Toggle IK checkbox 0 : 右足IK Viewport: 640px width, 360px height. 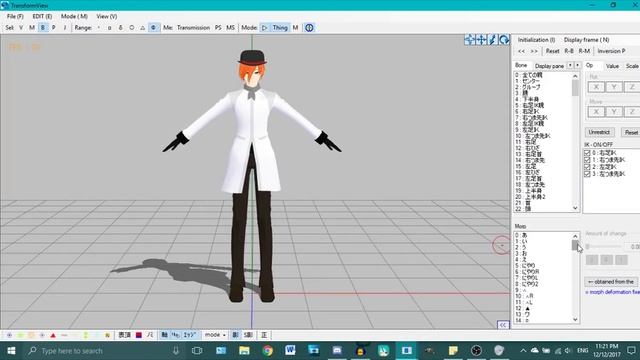tap(587, 153)
